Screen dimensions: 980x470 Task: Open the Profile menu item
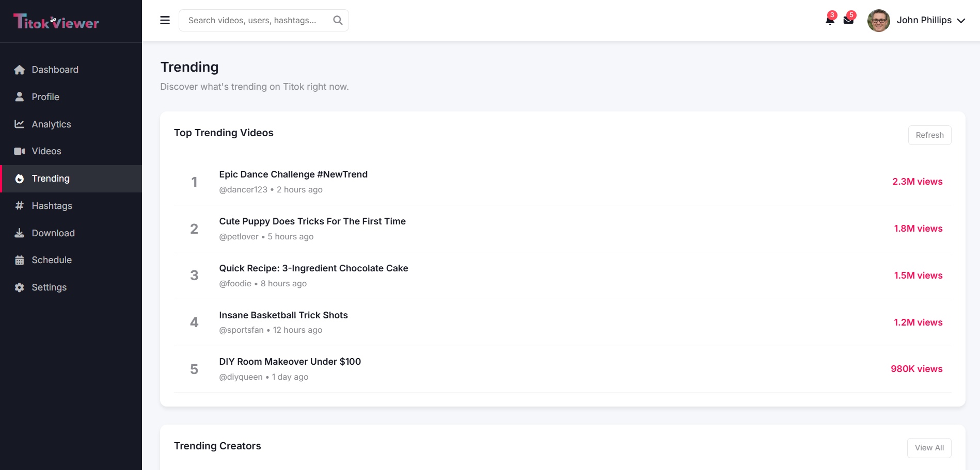pos(45,97)
